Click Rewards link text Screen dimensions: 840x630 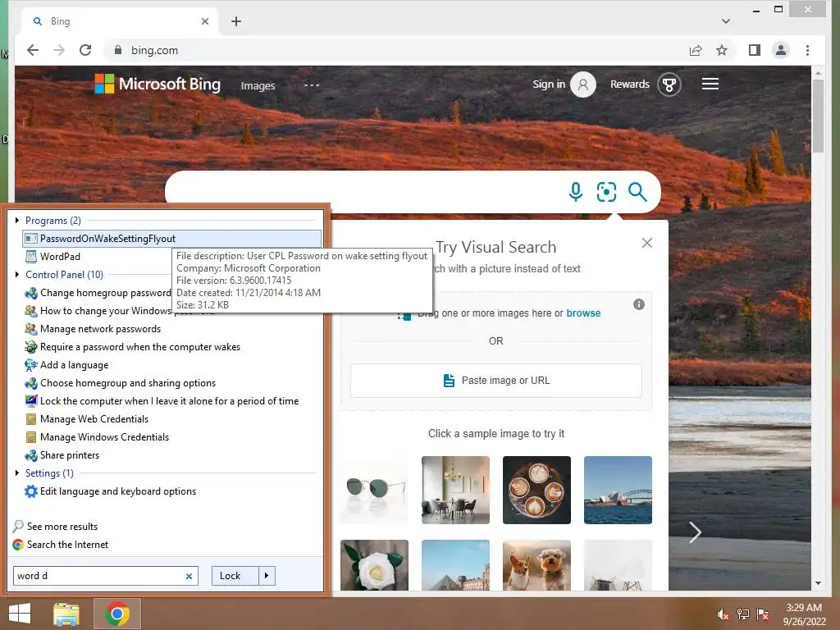pos(629,84)
